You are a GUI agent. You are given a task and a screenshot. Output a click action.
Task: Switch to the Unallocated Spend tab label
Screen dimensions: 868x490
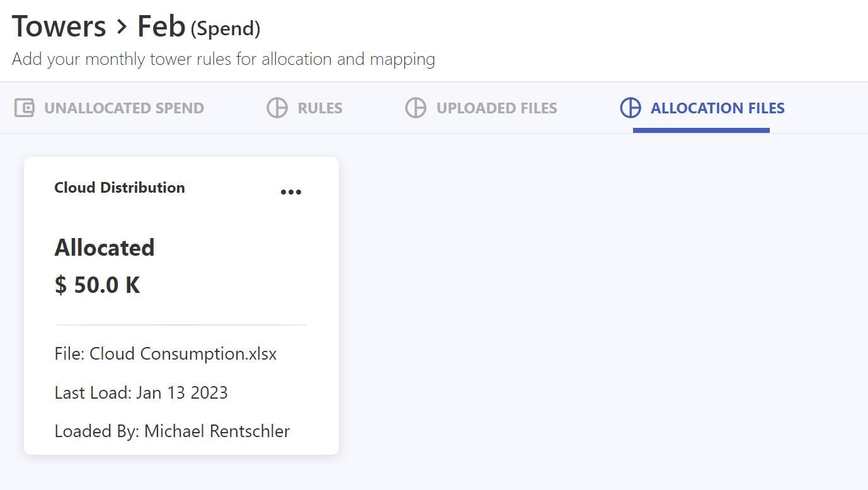click(x=124, y=108)
